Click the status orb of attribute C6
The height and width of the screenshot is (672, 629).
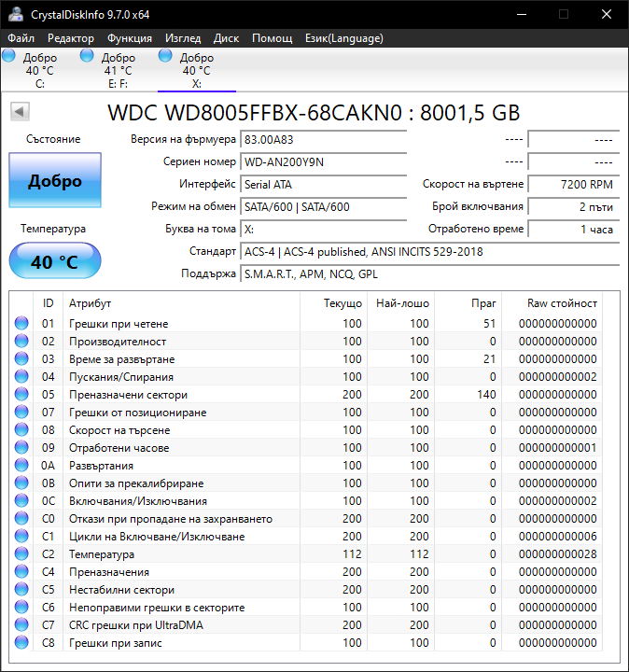coord(21,607)
